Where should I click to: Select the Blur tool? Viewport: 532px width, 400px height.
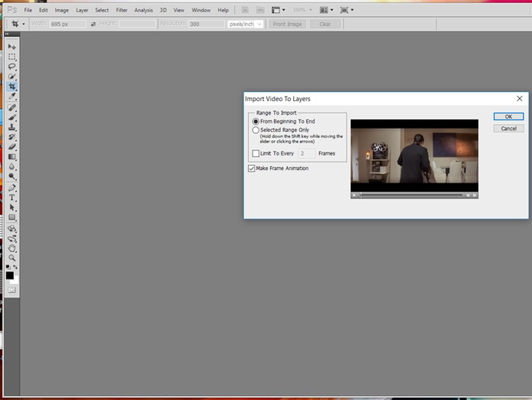pos(12,167)
